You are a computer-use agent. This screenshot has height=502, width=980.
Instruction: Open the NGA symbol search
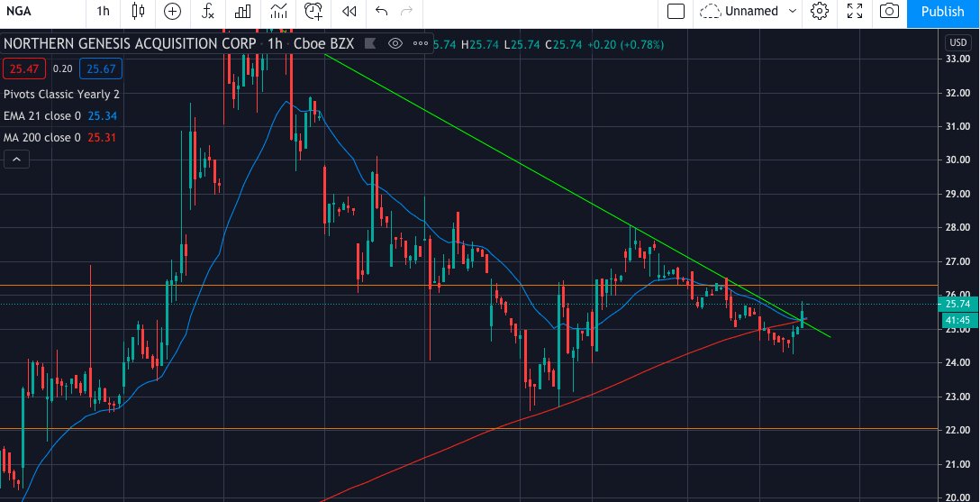pos(19,11)
